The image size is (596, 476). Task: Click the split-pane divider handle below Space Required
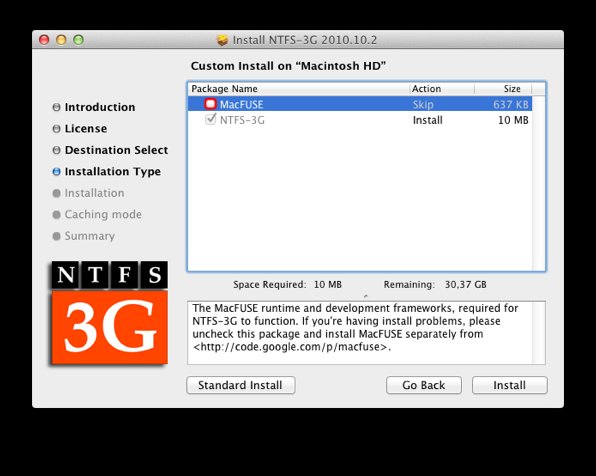[366, 296]
